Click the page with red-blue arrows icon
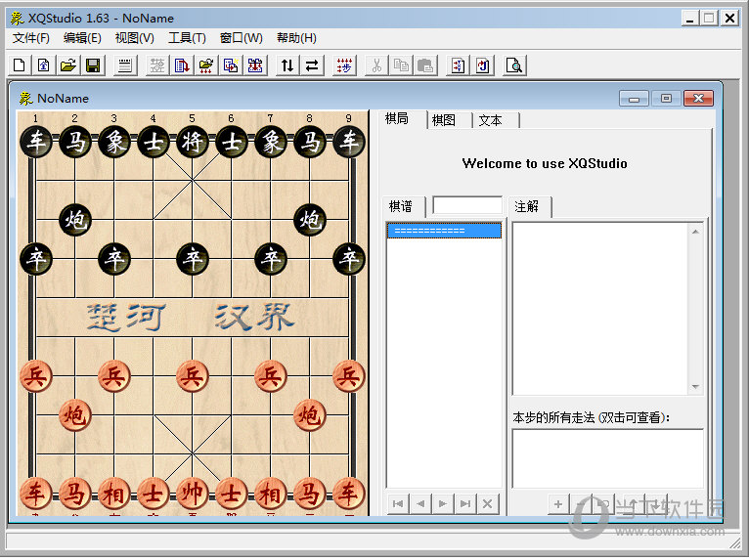This screenshot has height=560, width=749. coord(458,65)
